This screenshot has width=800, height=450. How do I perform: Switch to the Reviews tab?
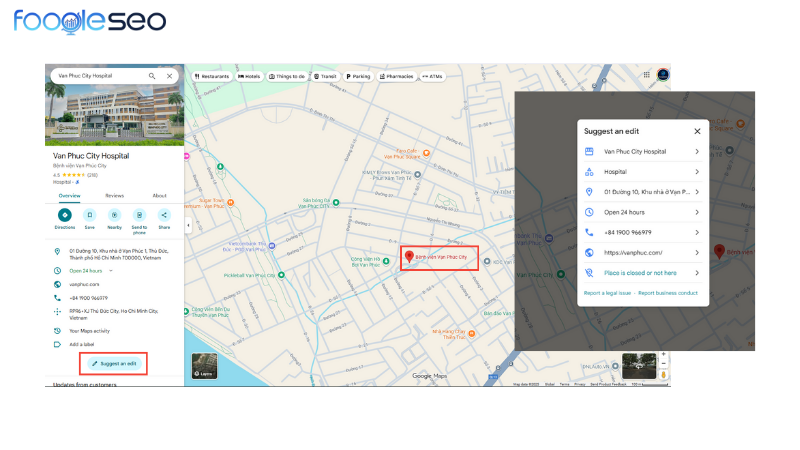click(114, 196)
